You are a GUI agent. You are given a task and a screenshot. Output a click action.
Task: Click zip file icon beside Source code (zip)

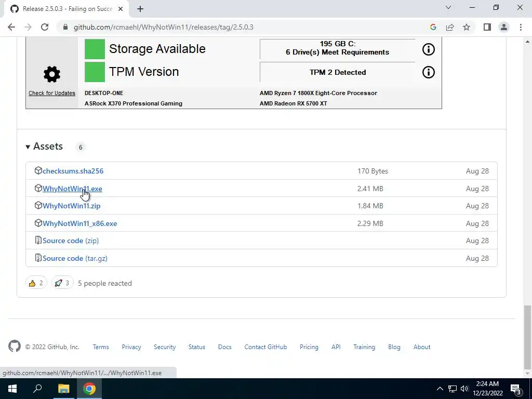tap(38, 241)
